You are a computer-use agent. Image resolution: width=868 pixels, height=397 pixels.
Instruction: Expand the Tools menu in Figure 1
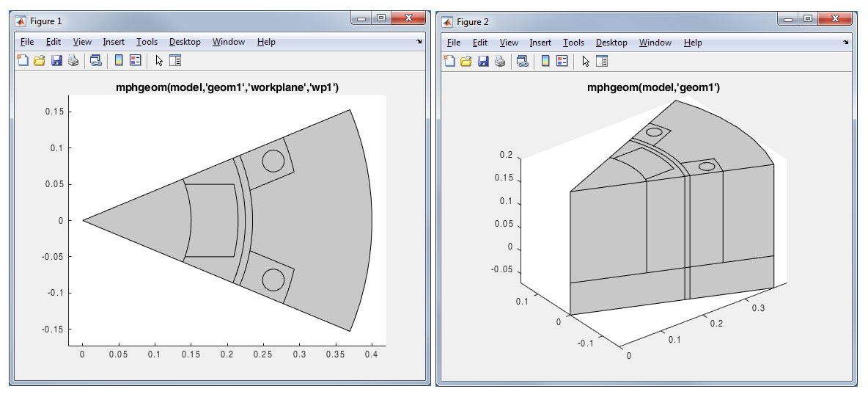147,42
